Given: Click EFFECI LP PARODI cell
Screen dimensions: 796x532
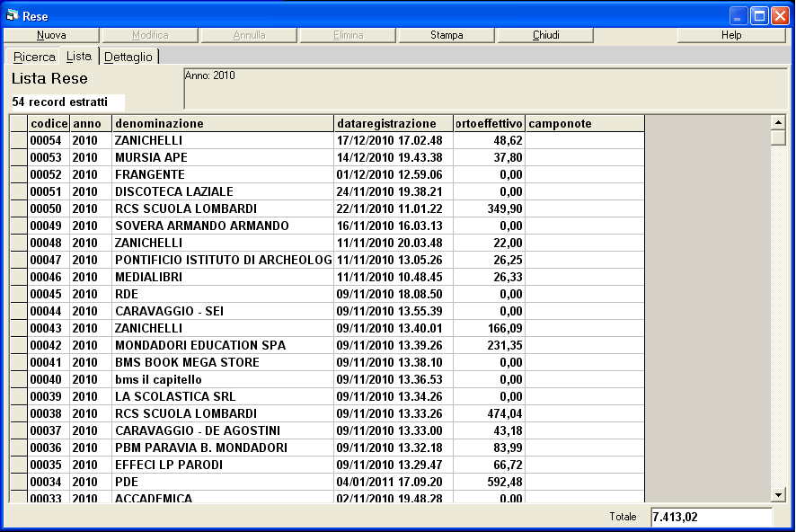Looking at the screenshot, I should [223, 465].
